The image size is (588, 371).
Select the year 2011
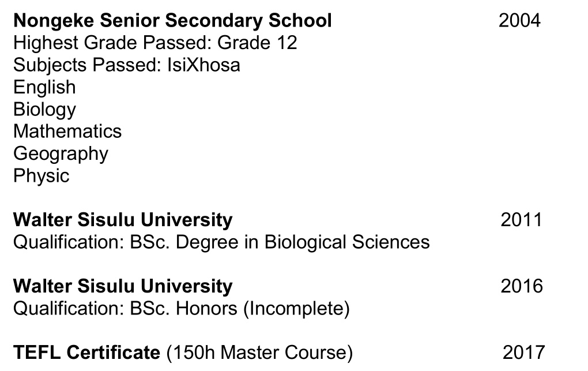[x=521, y=220]
